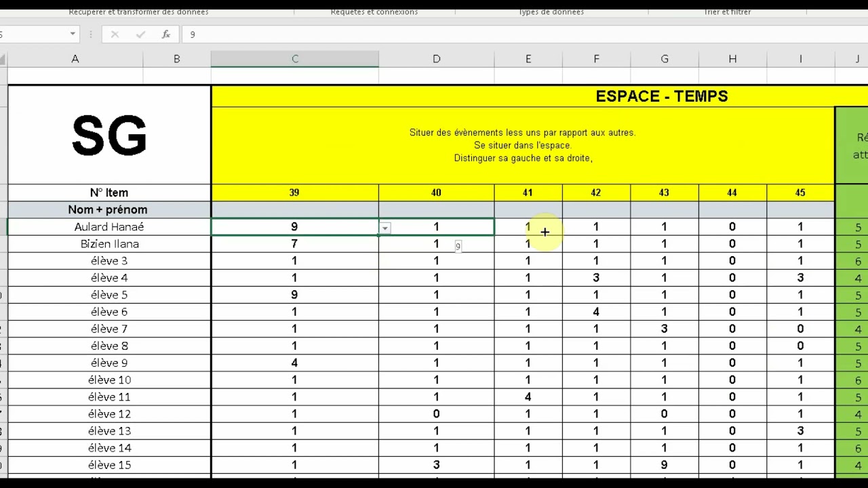Screen dimensions: 868x488
Task: Click élève 4's item 45 score of 3
Action: (801, 278)
